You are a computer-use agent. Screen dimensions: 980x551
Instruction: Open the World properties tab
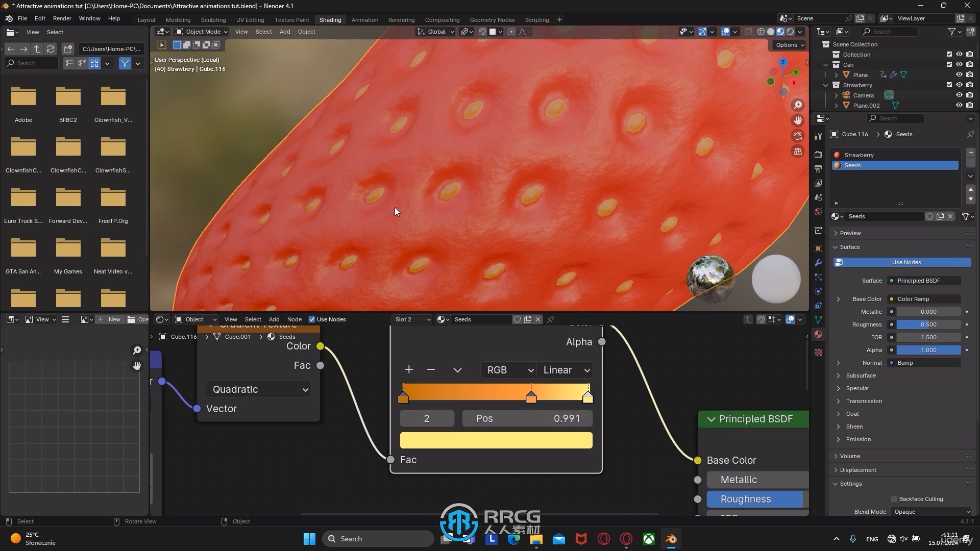[818, 212]
